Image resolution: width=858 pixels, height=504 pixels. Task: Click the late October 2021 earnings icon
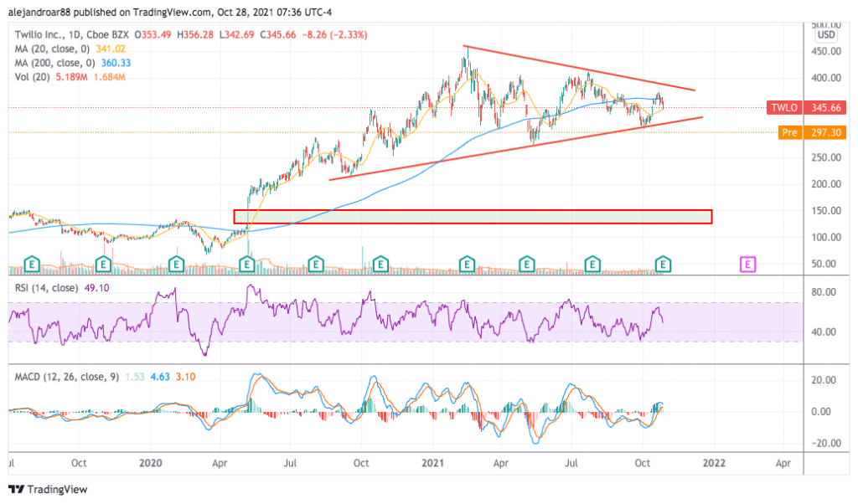pyautogui.click(x=664, y=265)
